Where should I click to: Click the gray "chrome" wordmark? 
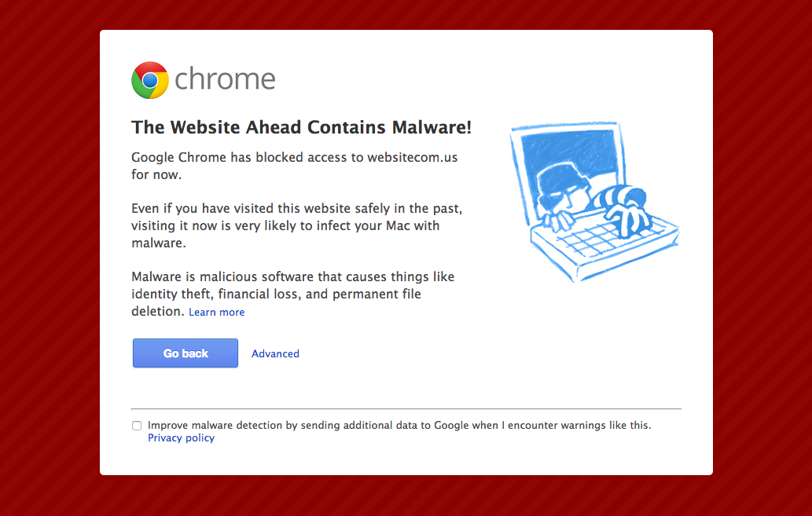(x=225, y=79)
